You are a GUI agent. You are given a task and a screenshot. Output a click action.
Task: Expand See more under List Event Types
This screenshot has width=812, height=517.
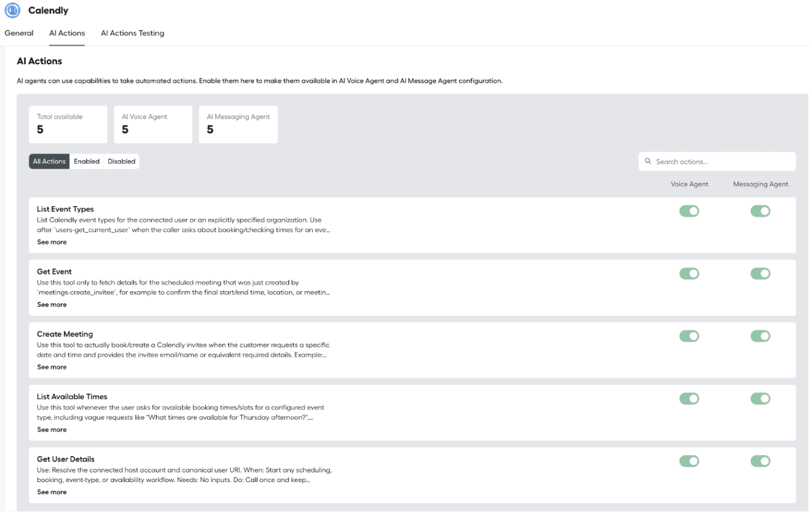[x=52, y=242]
